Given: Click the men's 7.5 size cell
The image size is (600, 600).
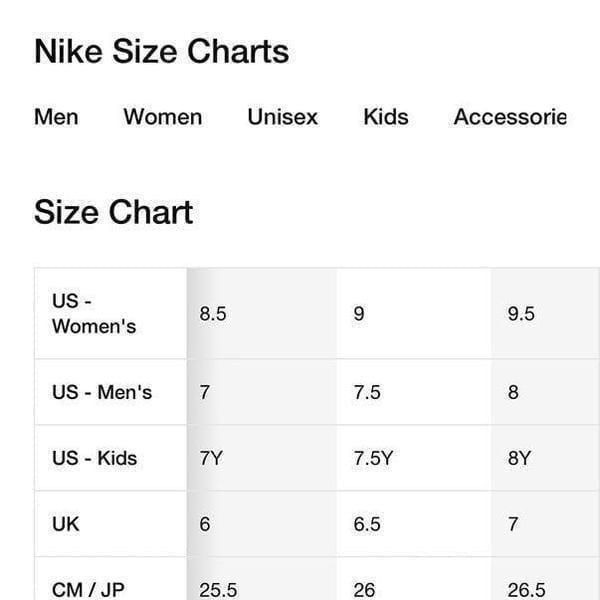Looking at the screenshot, I should coord(414,392).
